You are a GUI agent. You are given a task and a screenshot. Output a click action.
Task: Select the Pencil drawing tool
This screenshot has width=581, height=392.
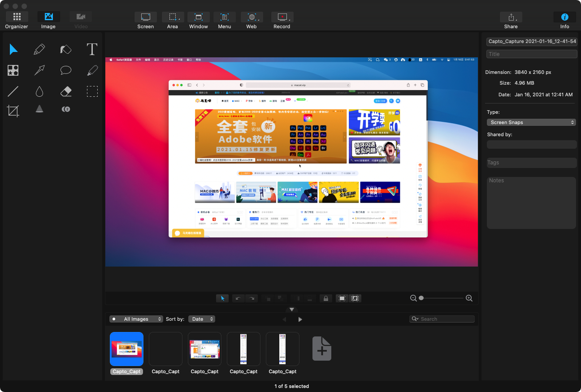click(39, 49)
